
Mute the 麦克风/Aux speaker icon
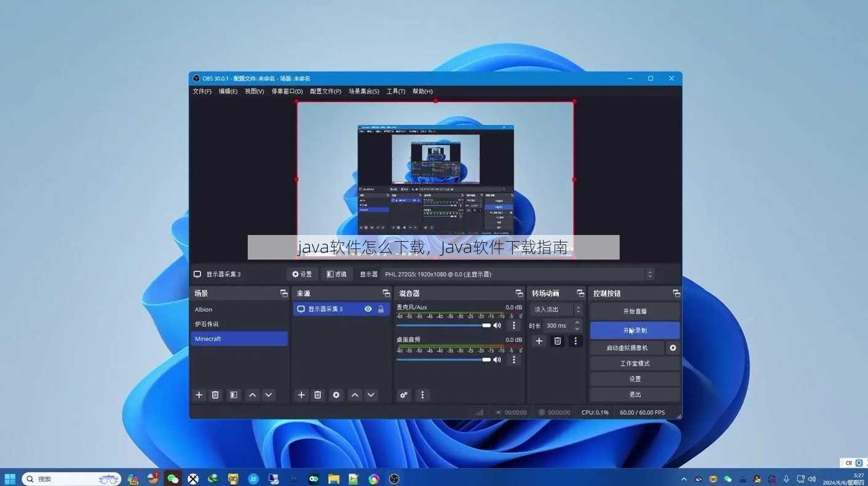(x=497, y=325)
